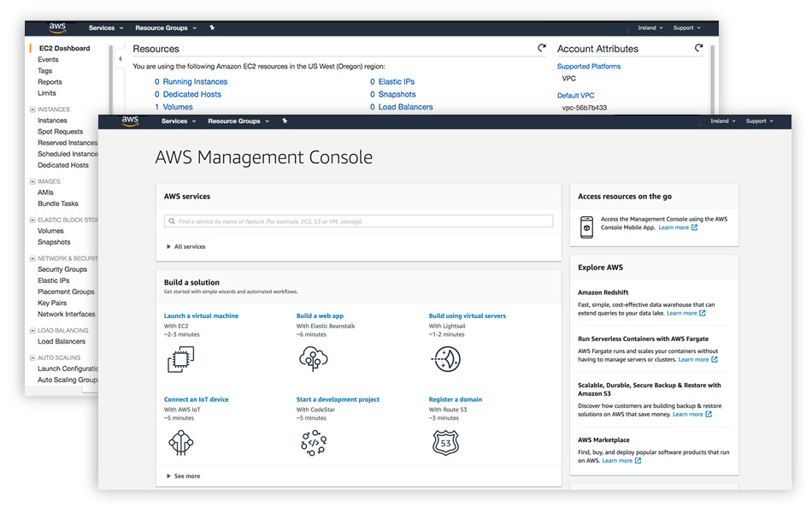Open Spot Requests in the EC2 sidebar
Screen dimensions: 812x513
pos(60,132)
